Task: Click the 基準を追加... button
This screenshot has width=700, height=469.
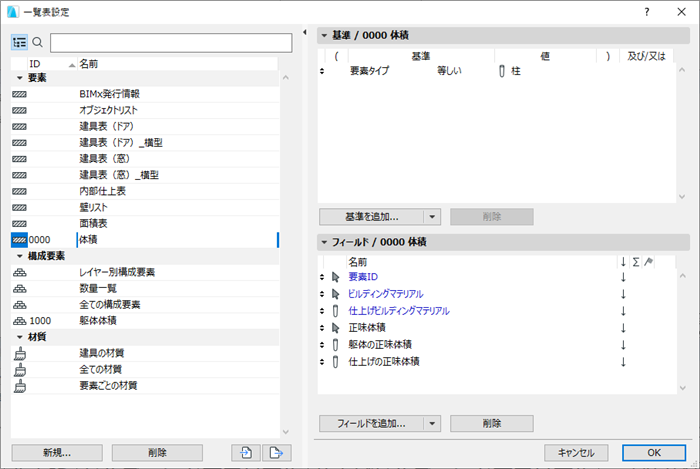Action: (371, 217)
